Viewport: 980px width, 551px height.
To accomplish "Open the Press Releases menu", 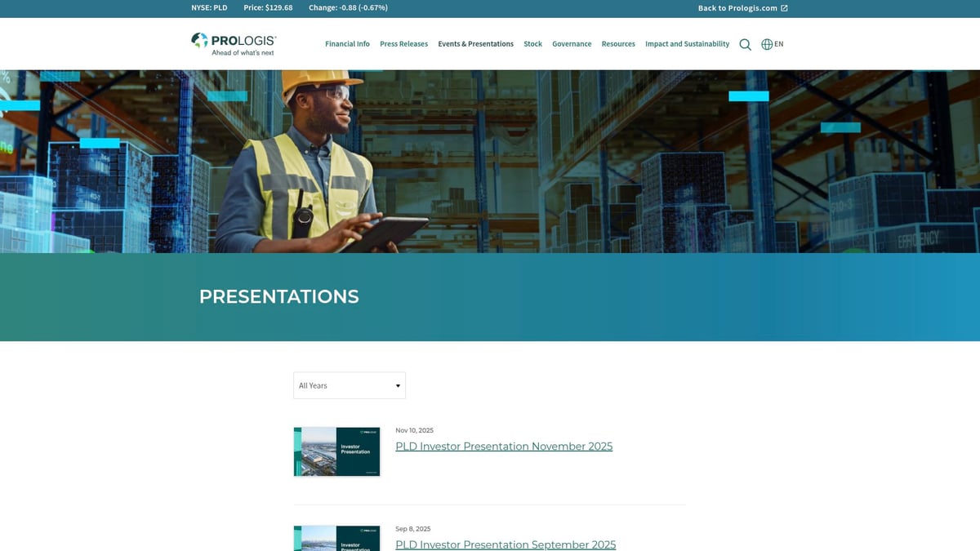I will (x=403, y=44).
